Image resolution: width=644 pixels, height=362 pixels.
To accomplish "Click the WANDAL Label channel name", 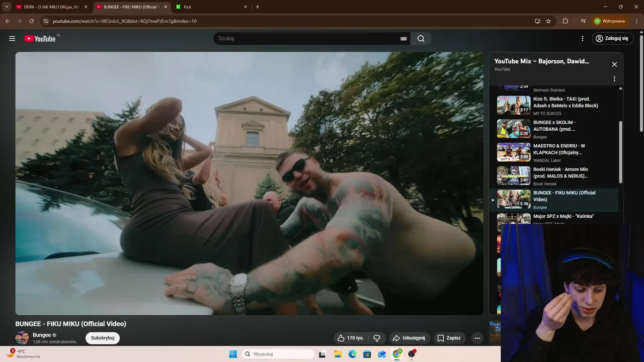I will tap(547, 160).
